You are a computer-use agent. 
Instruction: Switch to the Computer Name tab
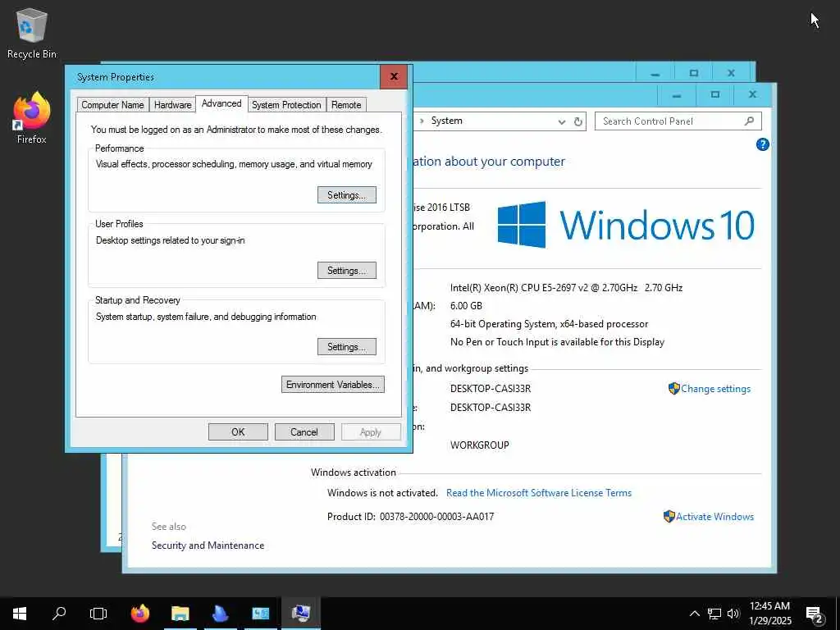(112, 105)
